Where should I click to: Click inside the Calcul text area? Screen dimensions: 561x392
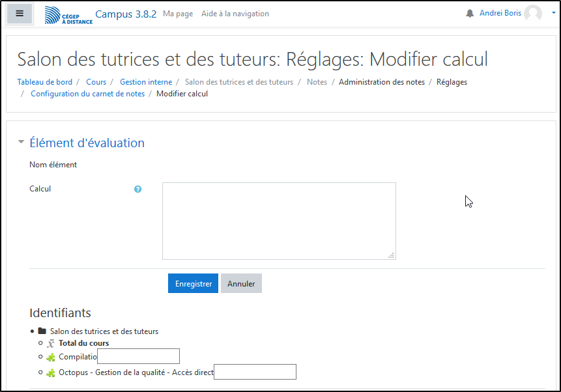tap(279, 221)
